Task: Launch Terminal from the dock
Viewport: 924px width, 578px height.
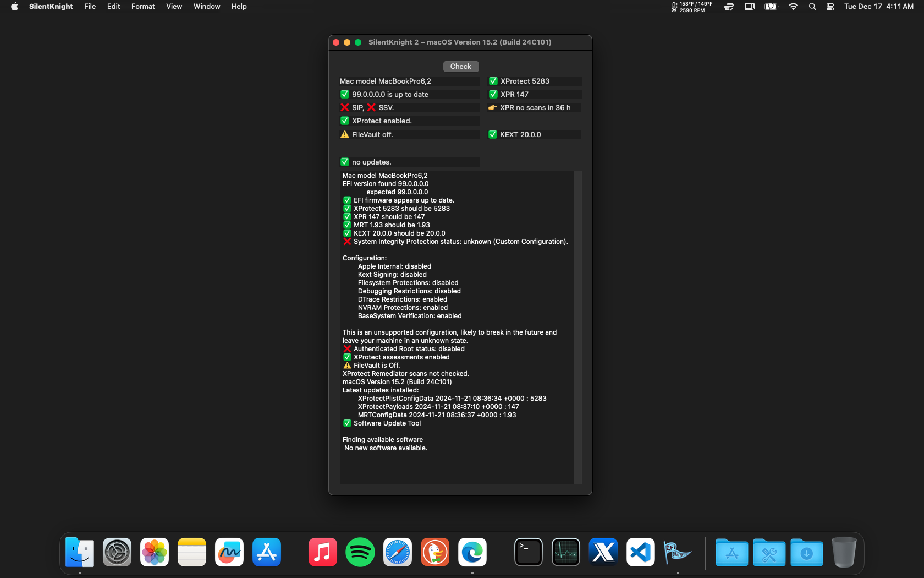Action: (528, 552)
